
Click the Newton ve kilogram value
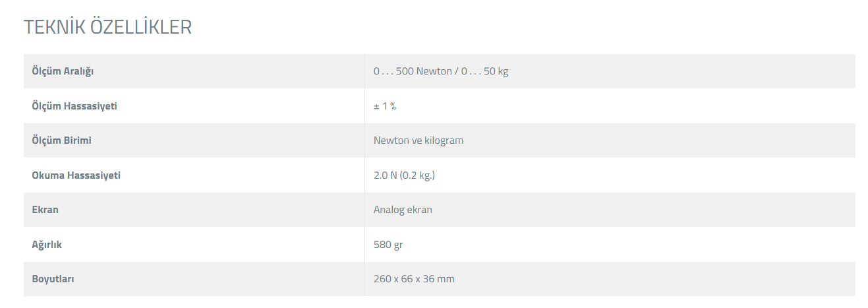point(419,140)
